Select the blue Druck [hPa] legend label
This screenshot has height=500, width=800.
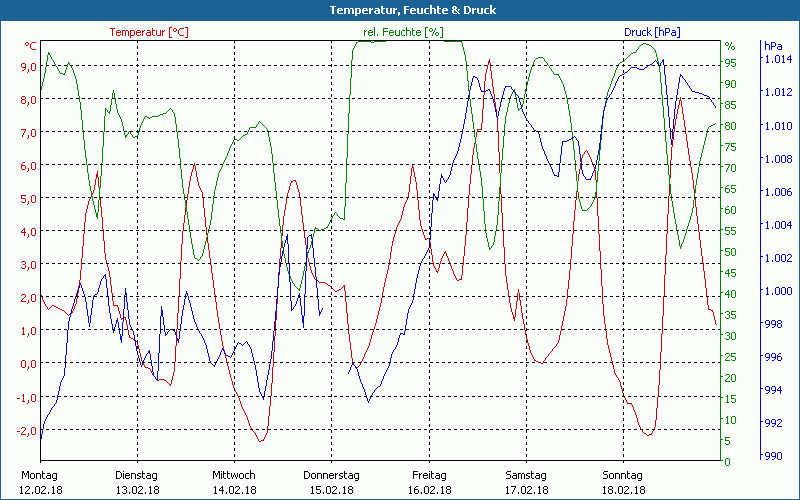coord(652,32)
